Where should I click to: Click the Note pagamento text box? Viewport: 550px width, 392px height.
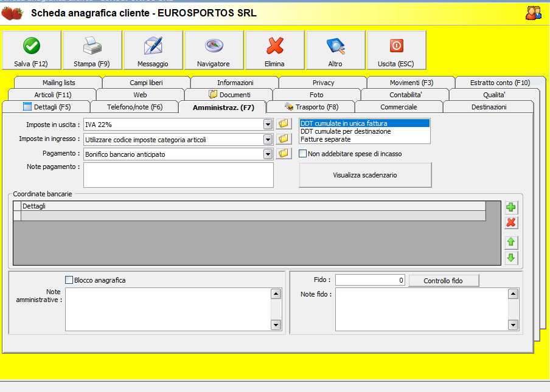[178, 175]
